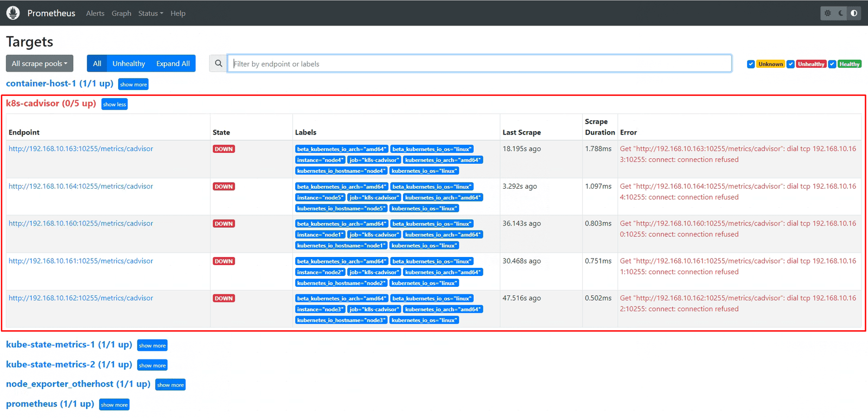Click DOWN badge for 192.168.10.161 target
This screenshot has width=868, height=418.
pos(224,261)
